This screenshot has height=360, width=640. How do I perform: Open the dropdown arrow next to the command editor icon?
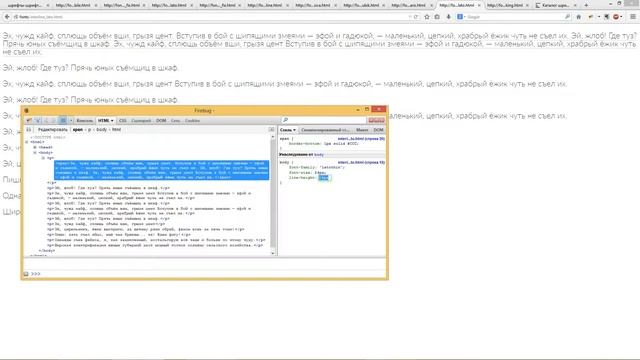[71, 121]
